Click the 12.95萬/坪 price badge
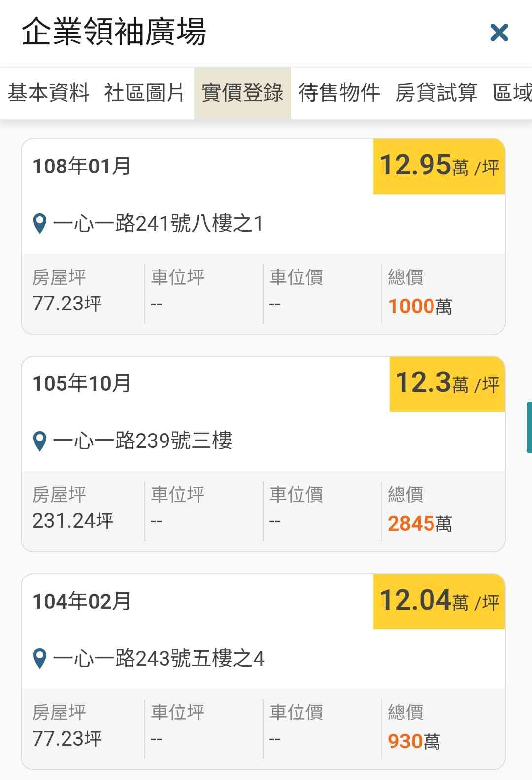This screenshot has width=532, height=780. pos(439,166)
